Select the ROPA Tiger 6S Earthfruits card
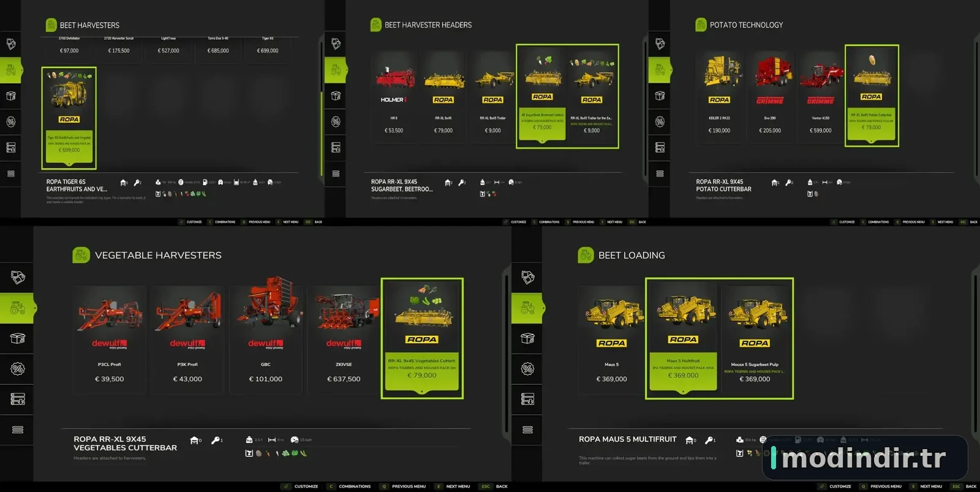This screenshot has width=980, height=492. click(69, 118)
